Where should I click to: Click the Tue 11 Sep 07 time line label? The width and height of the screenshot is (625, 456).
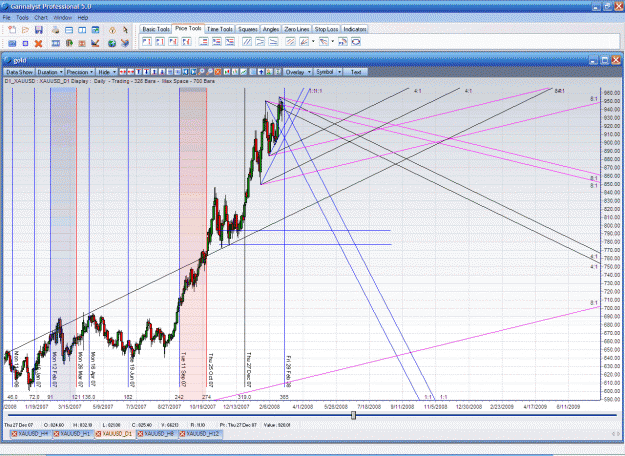coord(183,370)
